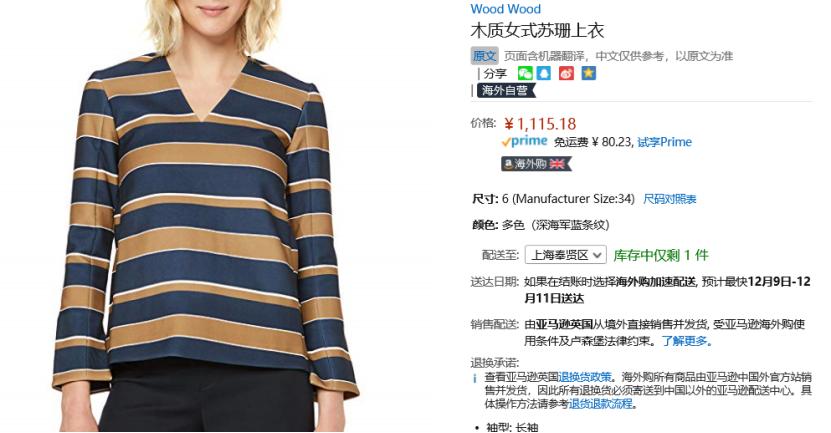Open the 退换货政策 return policy link
Screen dimensions: 831x433
585,377
